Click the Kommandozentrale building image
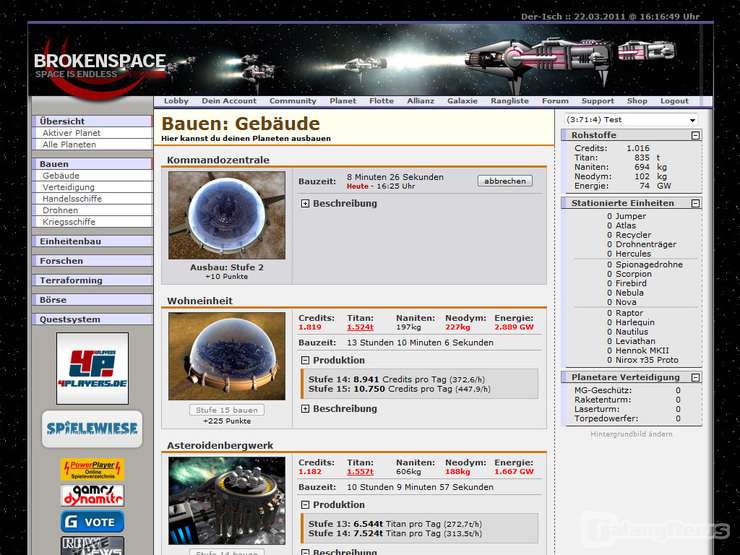740x555 pixels. (x=227, y=215)
